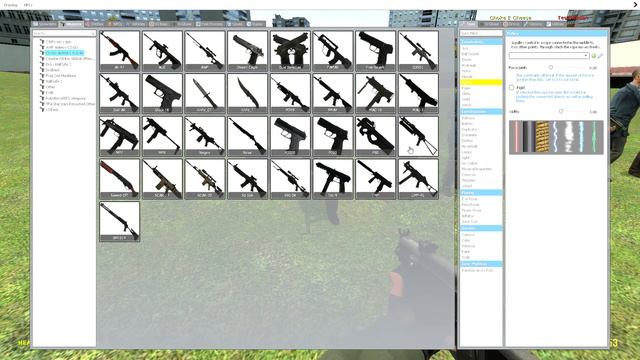Viewport: 640px width, 360px height.
Task: Click the green add preset icon
Action: coord(593,56)
